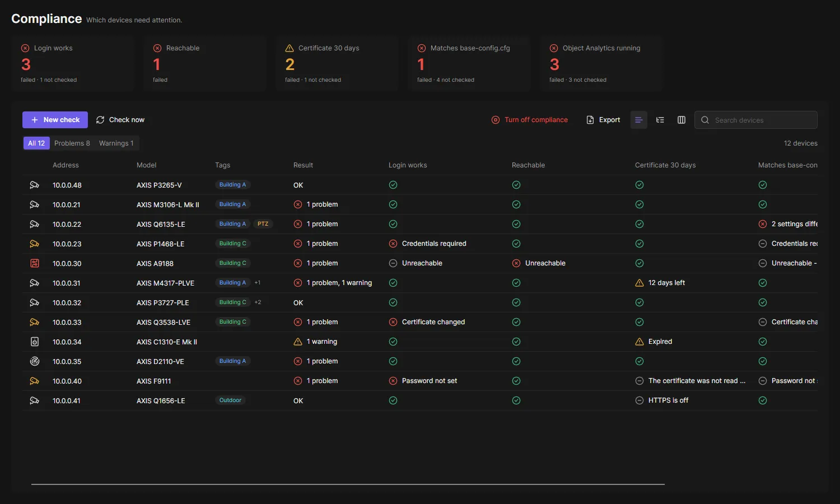The width and height of the screenshot is (840, 504).
Task: Click the orange camera icon for 10.0.0.23
Action: (x=34, y=244)
